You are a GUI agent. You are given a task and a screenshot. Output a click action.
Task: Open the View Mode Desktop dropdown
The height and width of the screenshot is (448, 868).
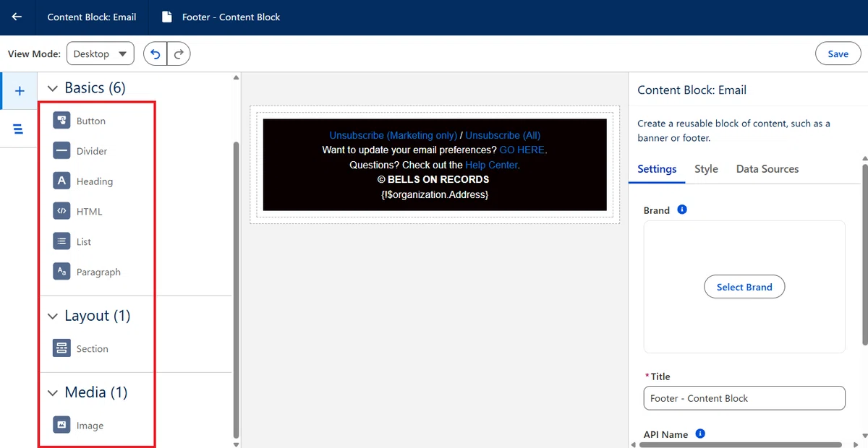[101, 53]
